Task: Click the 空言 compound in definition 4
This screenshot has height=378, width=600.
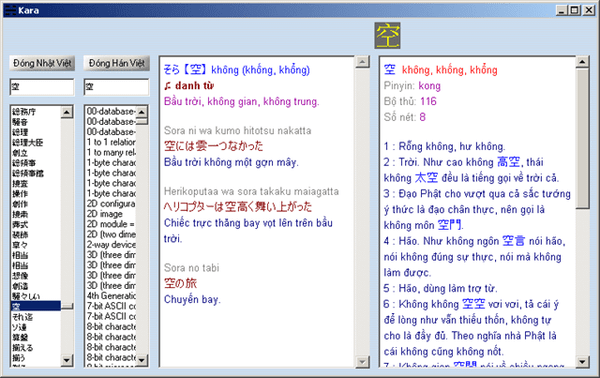Action: coord(514,241)
